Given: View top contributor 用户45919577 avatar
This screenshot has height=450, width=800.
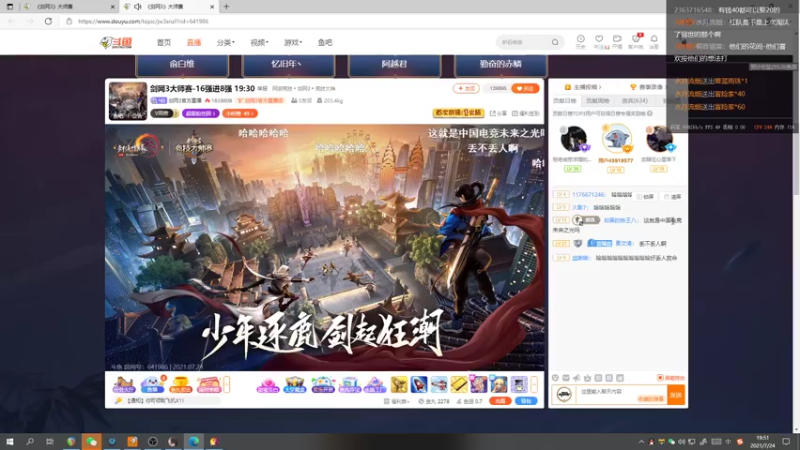Looking at the screenshot, I should tap(616, 138).
